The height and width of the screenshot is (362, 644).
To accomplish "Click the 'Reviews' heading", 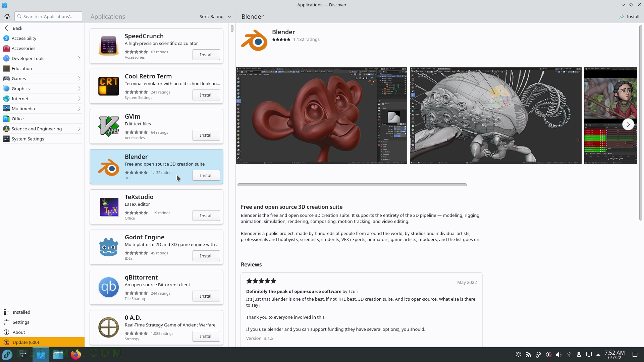I will coord(251,264).
